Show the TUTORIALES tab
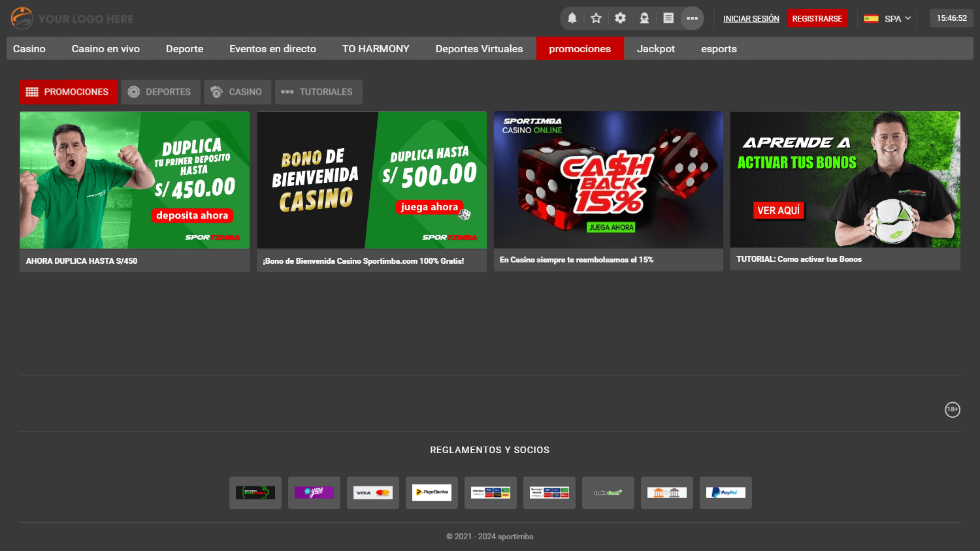The image size is (980, 551). (318, 92)
